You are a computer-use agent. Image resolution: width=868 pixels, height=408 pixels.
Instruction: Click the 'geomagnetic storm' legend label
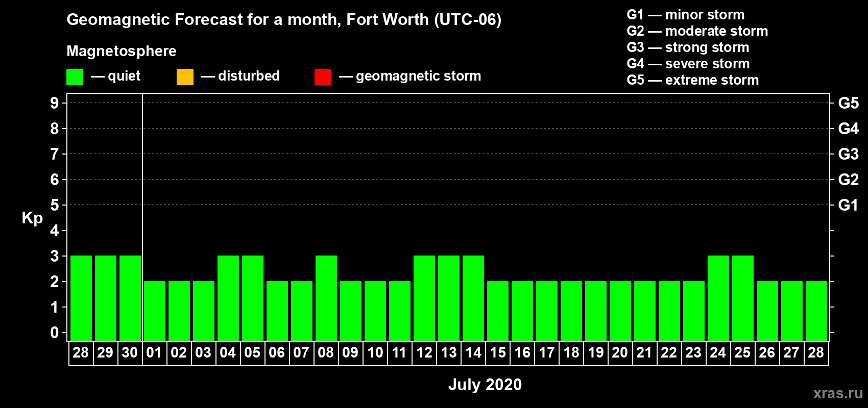pos(419,76)
